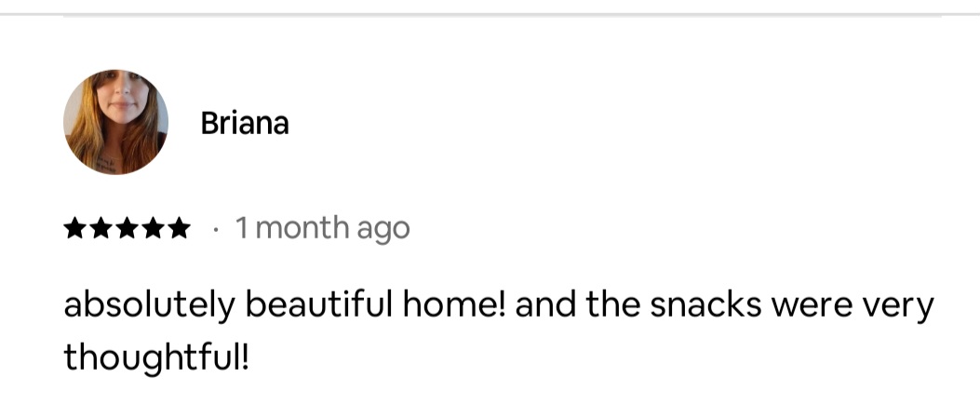Select the word 'snacks' in the review
Screen dimensions: 980x419
point(696,306)
